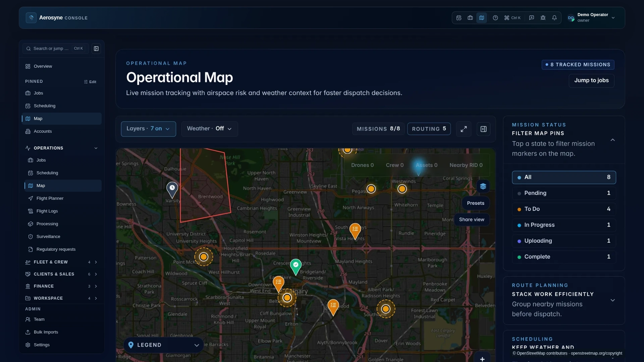
Task: Open the map layers stack icon
Action: coord(483,186)
